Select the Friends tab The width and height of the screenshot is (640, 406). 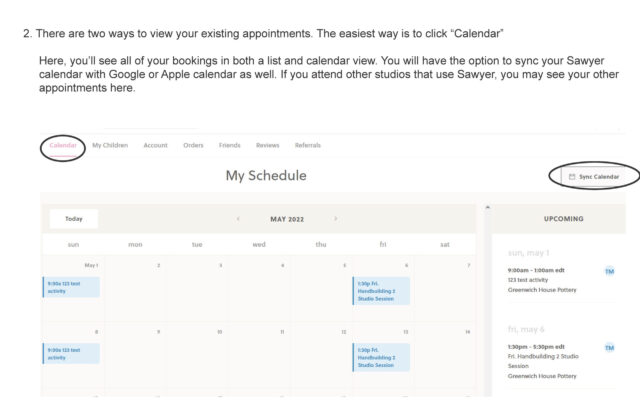pos(229,145)
